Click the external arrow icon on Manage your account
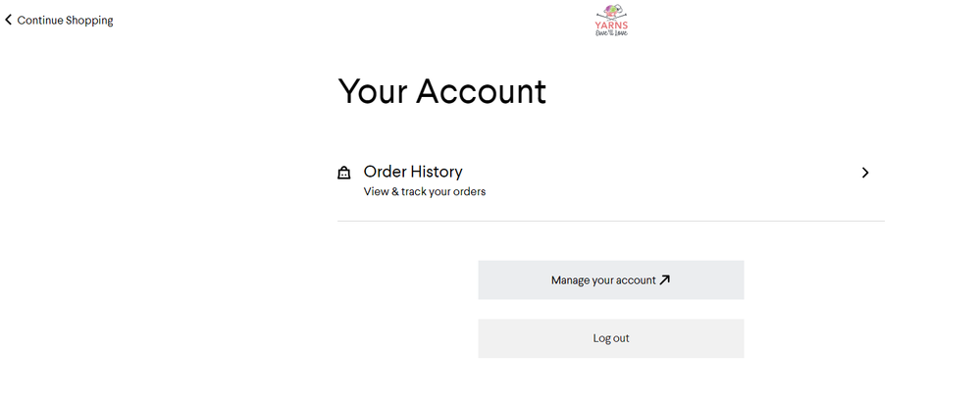The width and height of the screenshot is (980, 405). click(665, 279)
